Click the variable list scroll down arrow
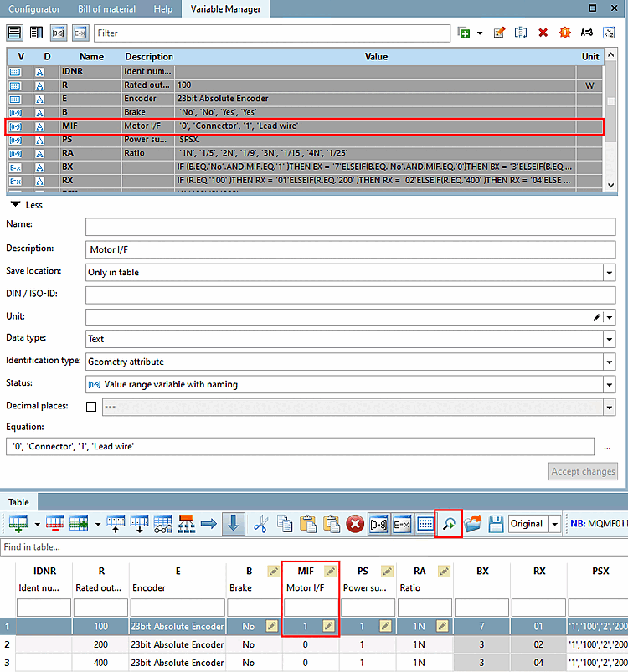The image size is (628, 672). (611, 185)
